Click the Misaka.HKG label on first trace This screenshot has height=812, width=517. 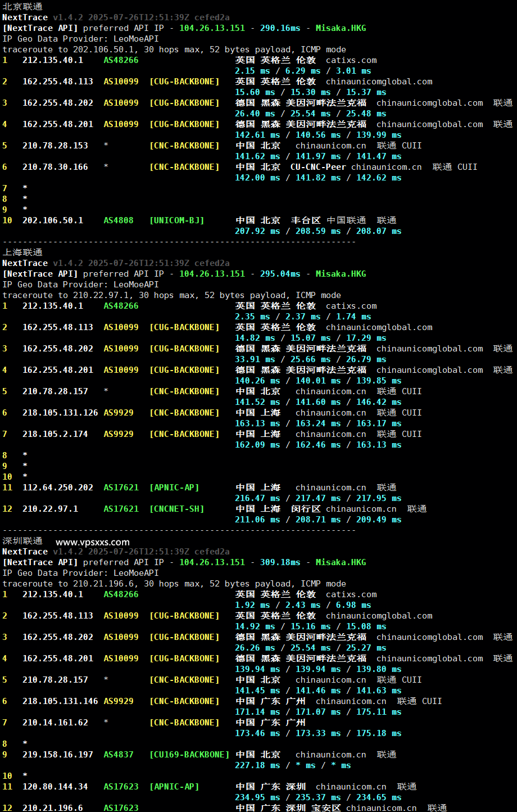click(341, 28)
